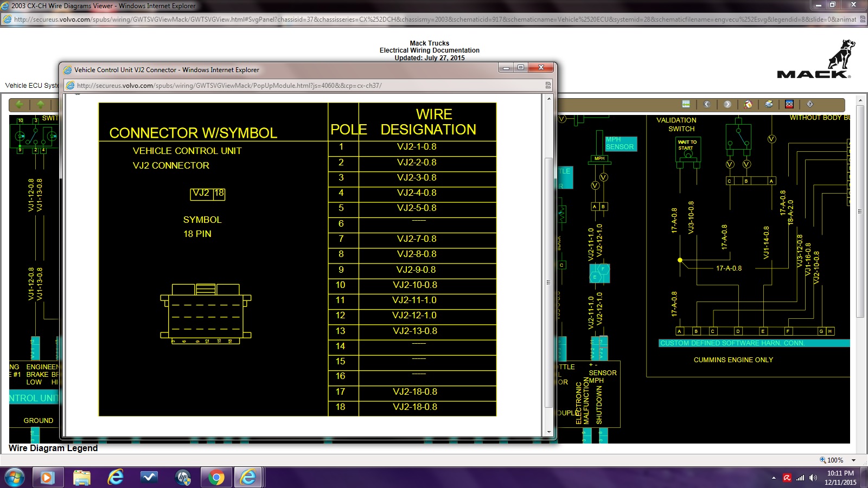The image size is (868, 488).
Task: Go to previous schematic with left chevron
Action: (707, 104)
